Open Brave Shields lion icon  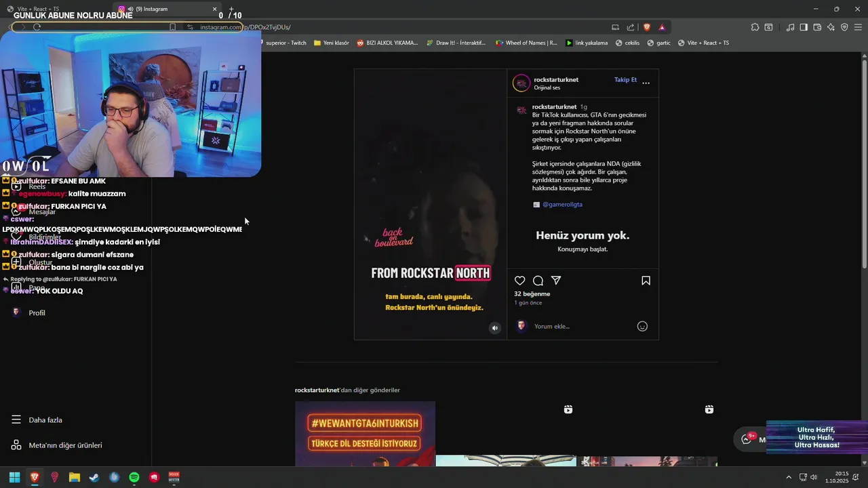click(646, 27)
